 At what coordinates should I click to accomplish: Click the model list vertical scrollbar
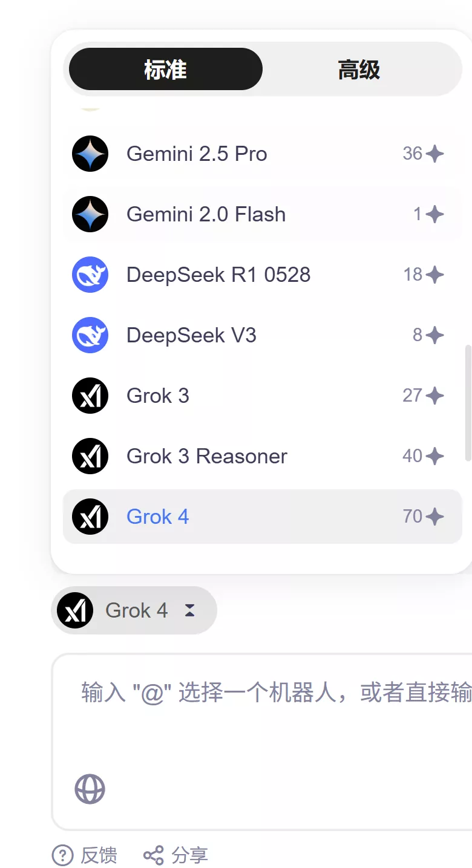[x=468, y=403]
